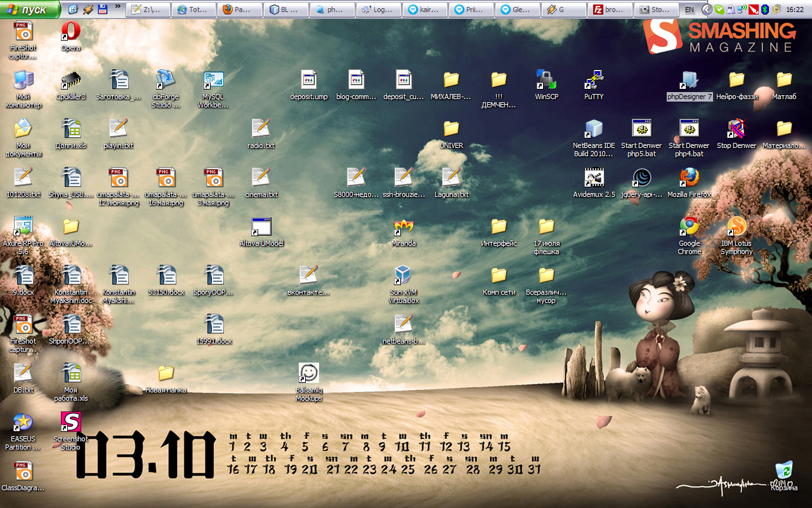Open the Google Chrome desktop shortcut
This screenshot has height=508, width=812.
pyautogui.click(x=689, y=227)
